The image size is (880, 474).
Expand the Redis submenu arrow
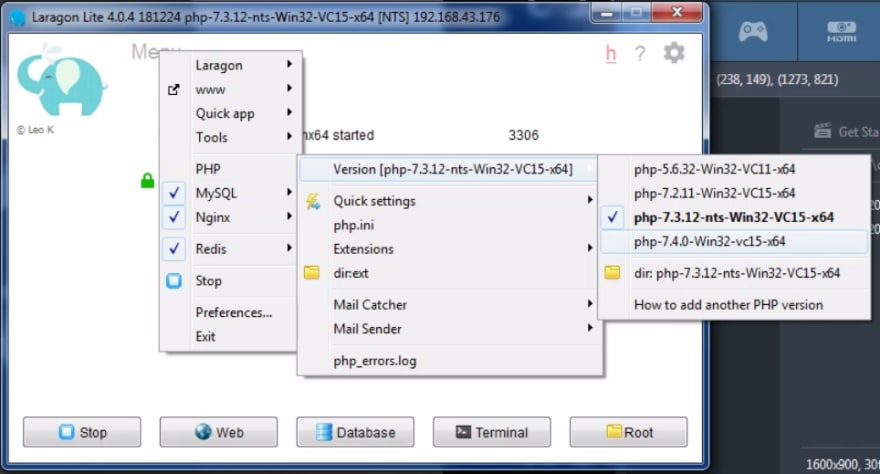coord(289,248)
